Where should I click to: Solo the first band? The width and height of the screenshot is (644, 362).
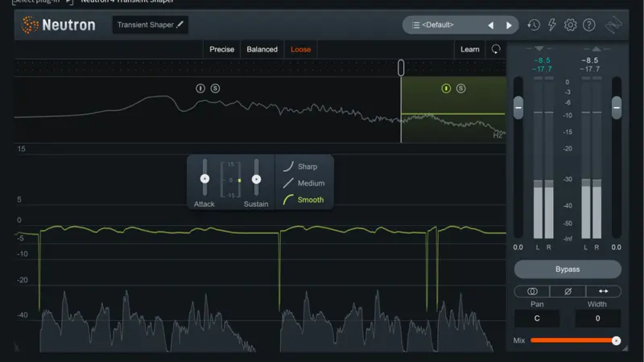click(x=215, y=88)
